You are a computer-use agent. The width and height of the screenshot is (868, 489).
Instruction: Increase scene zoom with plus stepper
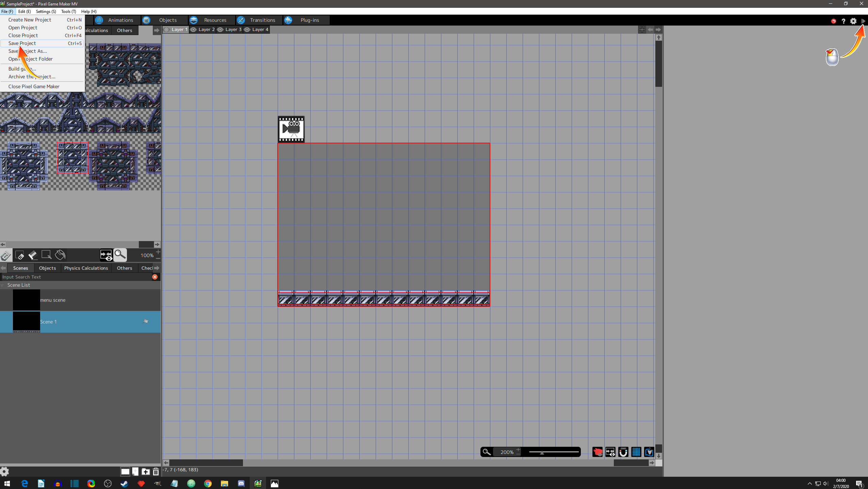pyautogui.click(x=518, y=449)
